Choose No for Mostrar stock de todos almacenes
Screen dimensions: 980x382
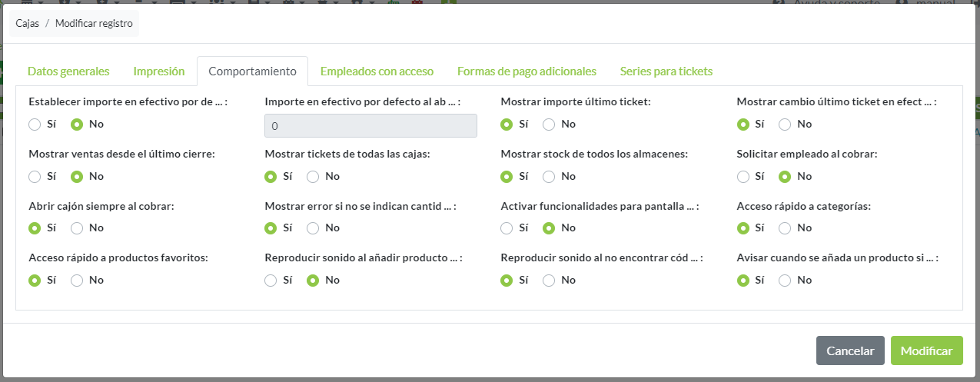[x=549, y=177]
